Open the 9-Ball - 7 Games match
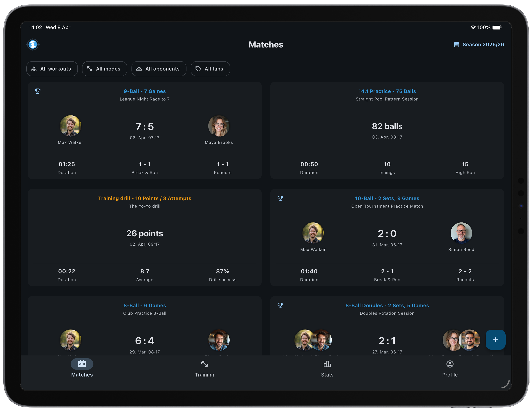532x412 pixels. point(145,91)
